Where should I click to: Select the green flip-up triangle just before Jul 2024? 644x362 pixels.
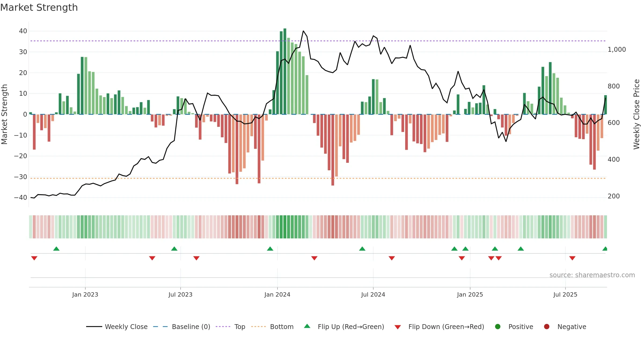pos(362,249)
